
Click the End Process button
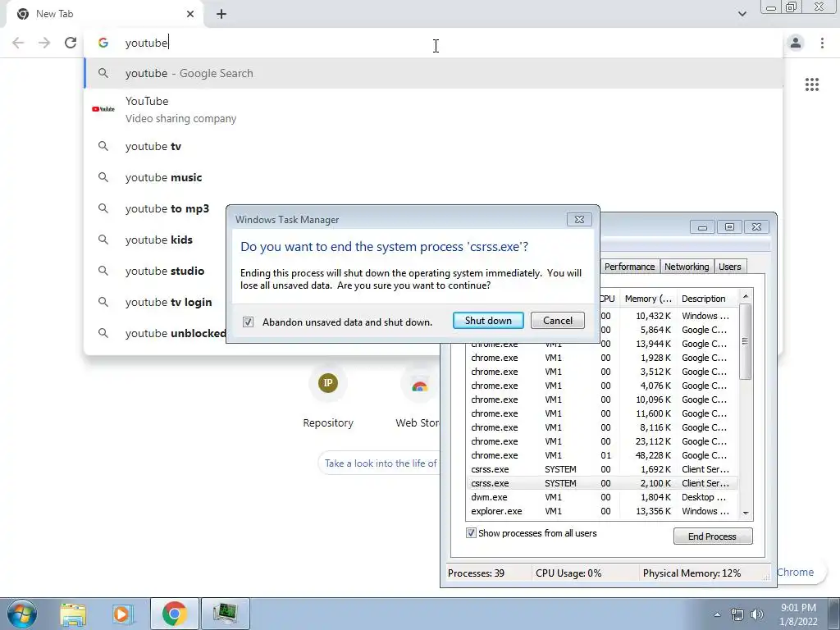[x=713, y=536]
